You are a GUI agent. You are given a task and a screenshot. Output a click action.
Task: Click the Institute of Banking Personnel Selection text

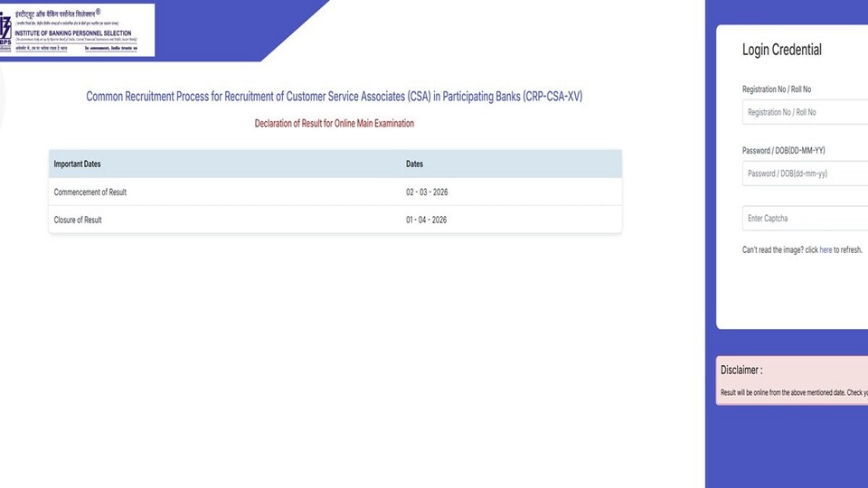coord(73,33)
